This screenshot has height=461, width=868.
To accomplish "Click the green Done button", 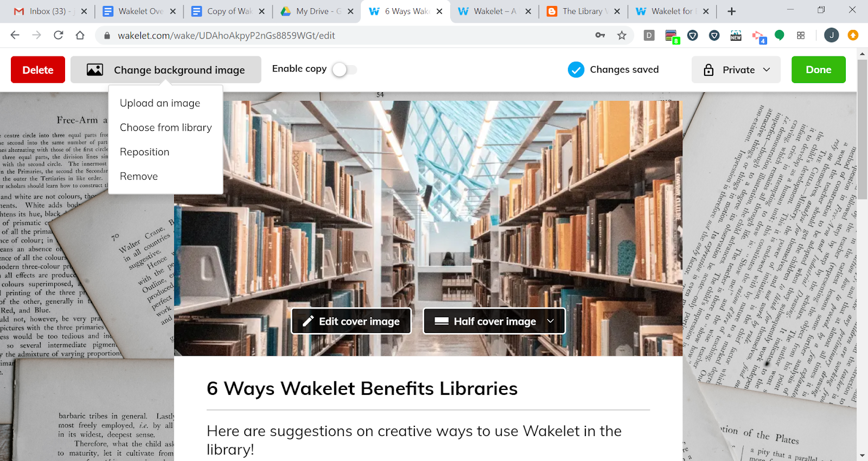I will click(818, 69).
